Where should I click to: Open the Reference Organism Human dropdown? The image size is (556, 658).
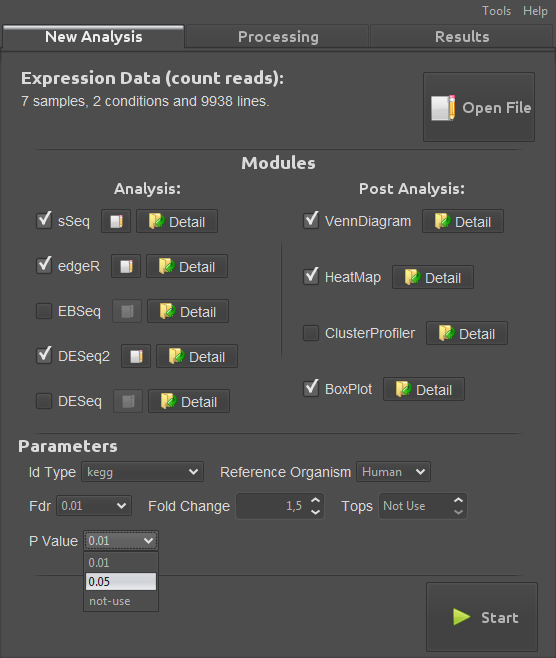pyautogui.click(x=393, y=472)
